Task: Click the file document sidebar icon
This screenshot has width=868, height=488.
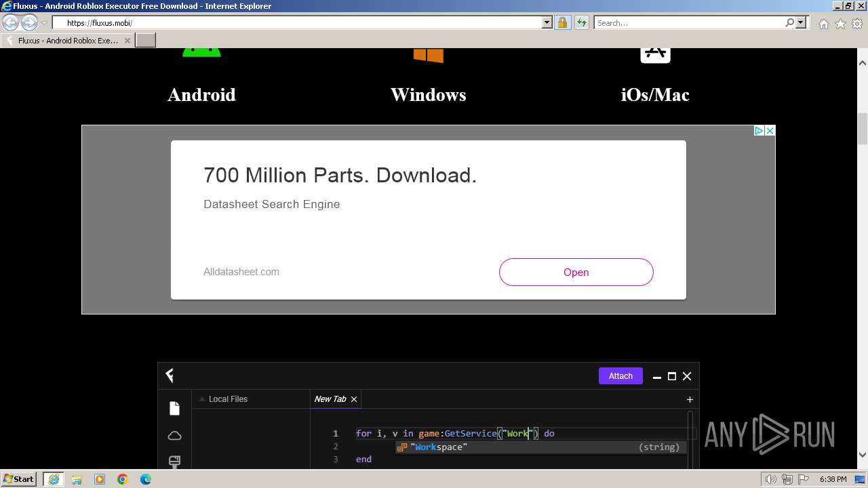Action: point(174,408)
